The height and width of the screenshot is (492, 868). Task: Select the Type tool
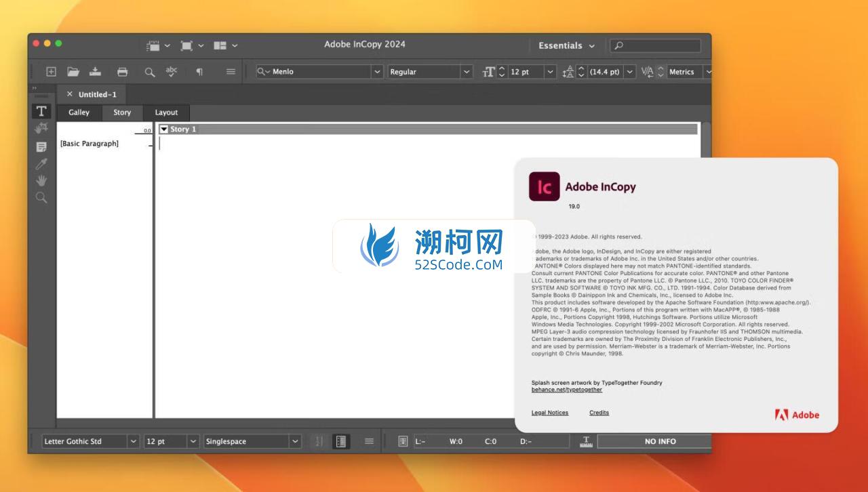[x=41, y=111]
